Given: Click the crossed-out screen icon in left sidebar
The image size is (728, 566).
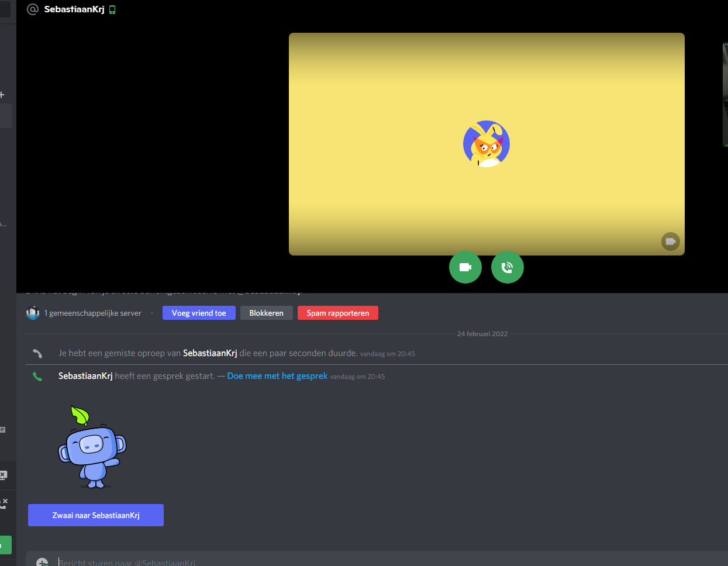Looking at the screenshot, I should click(3, 475).
